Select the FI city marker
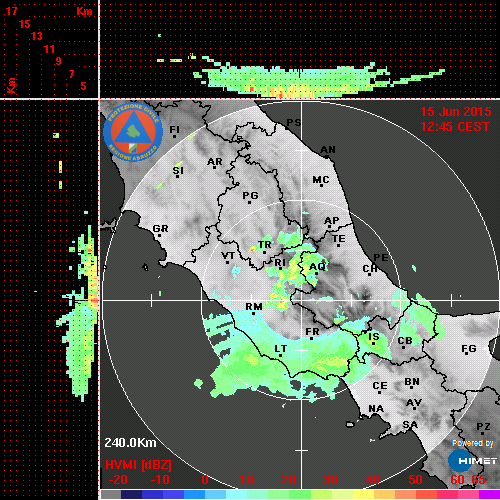500x500 pixels. coord(174,136)
